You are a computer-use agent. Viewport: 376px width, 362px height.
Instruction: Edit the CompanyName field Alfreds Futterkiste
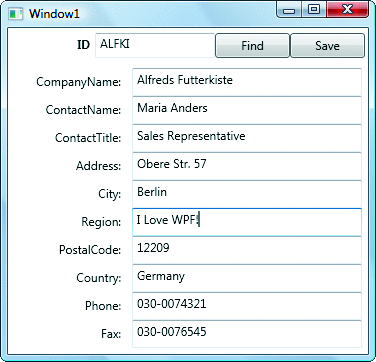[x=247, y=82]
